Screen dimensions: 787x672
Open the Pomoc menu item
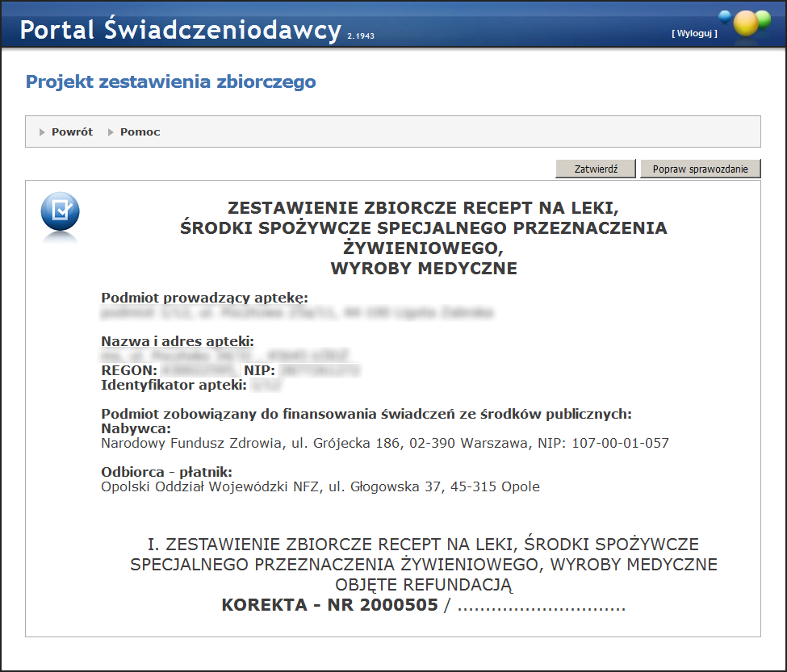[140, 131]
